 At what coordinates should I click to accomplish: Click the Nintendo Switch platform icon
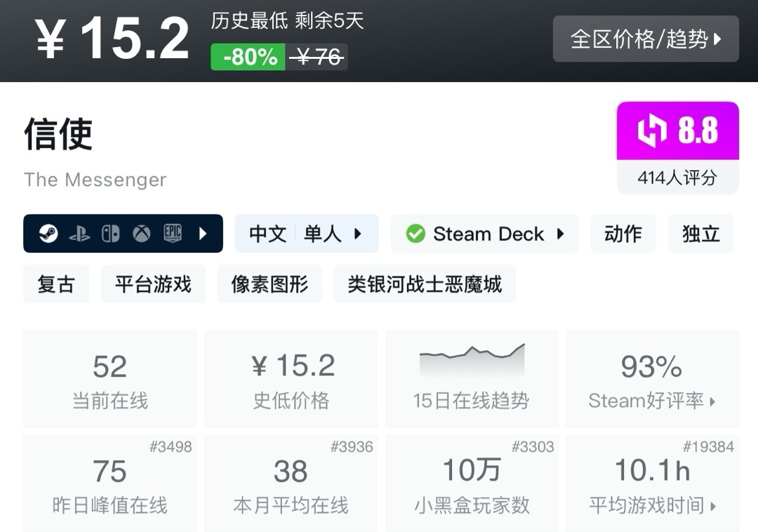(111, 234)
